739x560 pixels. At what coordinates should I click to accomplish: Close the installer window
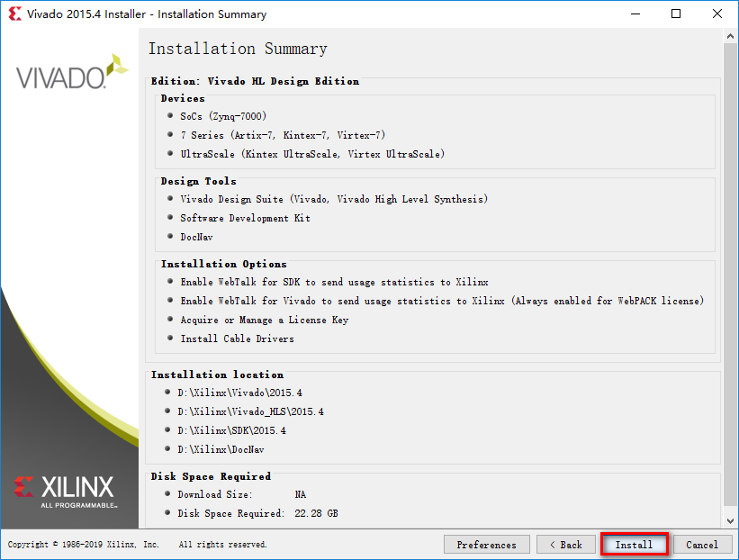(x=716, y=14)
